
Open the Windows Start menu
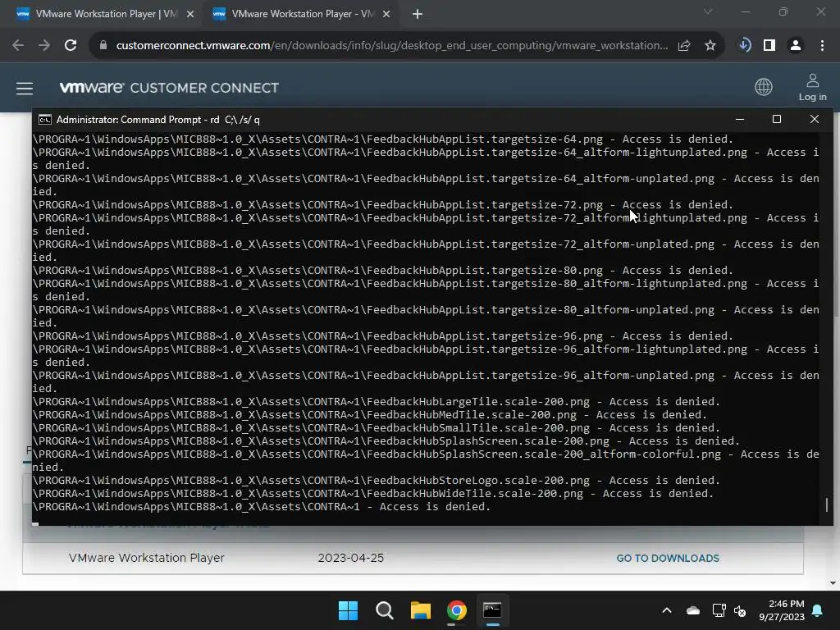pos(348,610)
